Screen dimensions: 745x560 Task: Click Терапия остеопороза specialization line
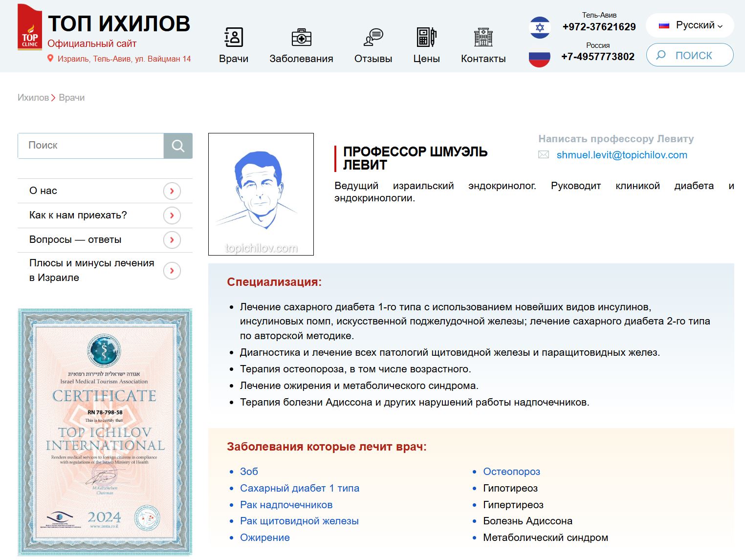click(355, 369)
